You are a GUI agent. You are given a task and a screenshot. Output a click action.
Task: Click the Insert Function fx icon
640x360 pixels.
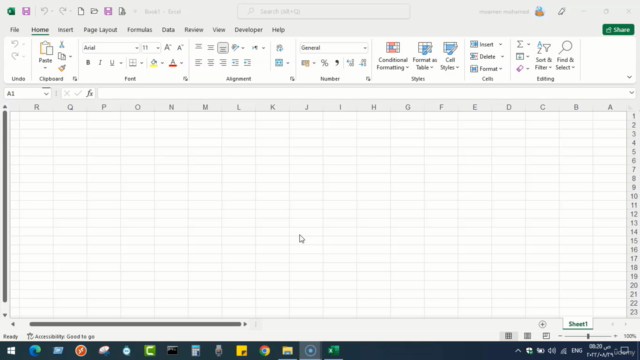(90, 93)
